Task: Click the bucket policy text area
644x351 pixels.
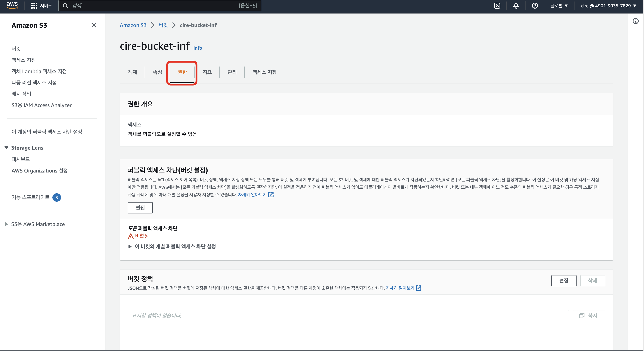Action: coord(348,330)
